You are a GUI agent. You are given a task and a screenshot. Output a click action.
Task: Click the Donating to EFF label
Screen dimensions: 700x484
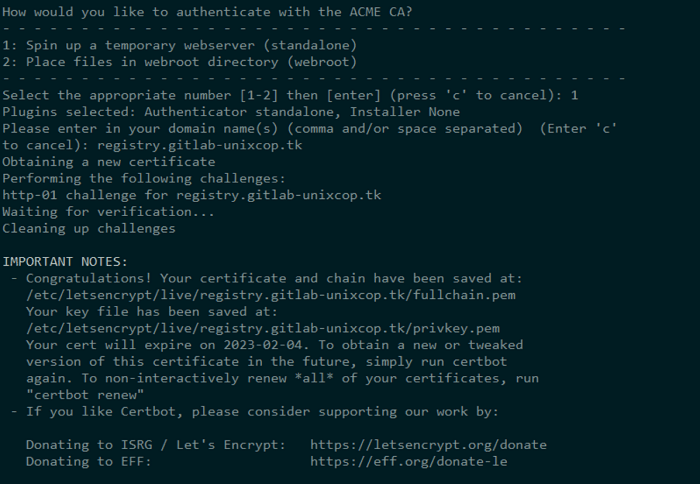point(89,461)
